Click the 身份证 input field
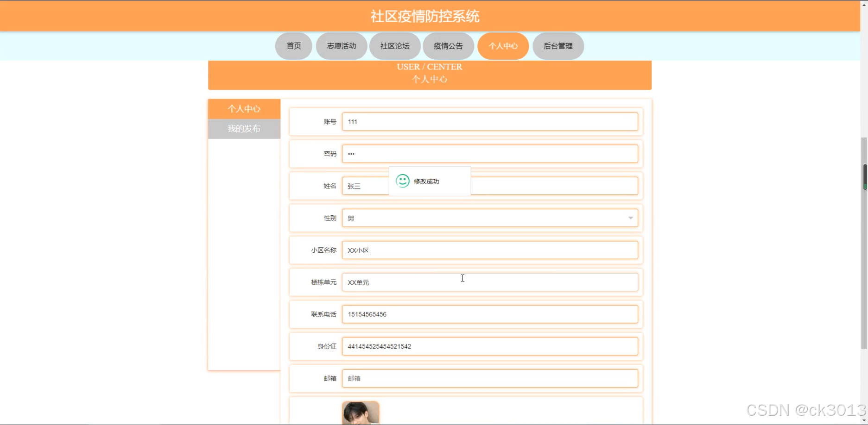This screenshot has width=868, height=425. point(490,346)
